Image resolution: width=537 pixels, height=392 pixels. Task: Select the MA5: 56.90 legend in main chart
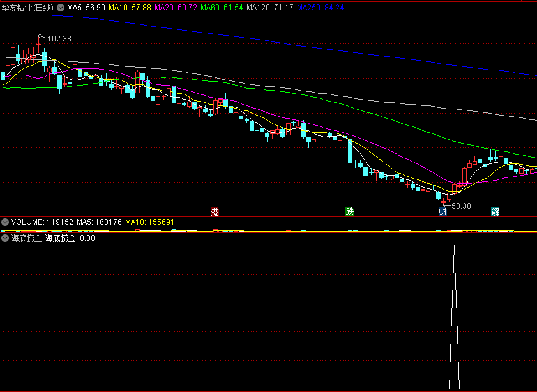(x=86, y=8)
